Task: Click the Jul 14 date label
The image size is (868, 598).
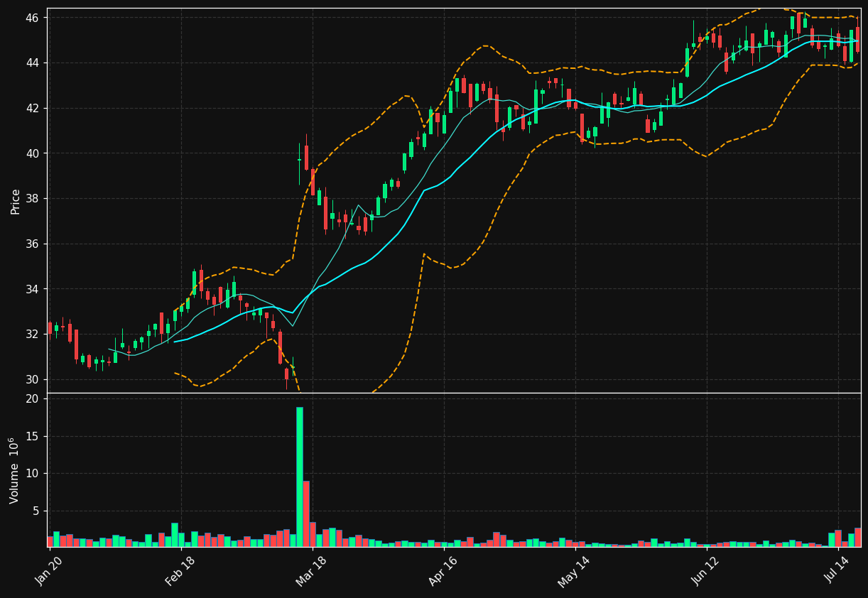Action: pos(837,568)
